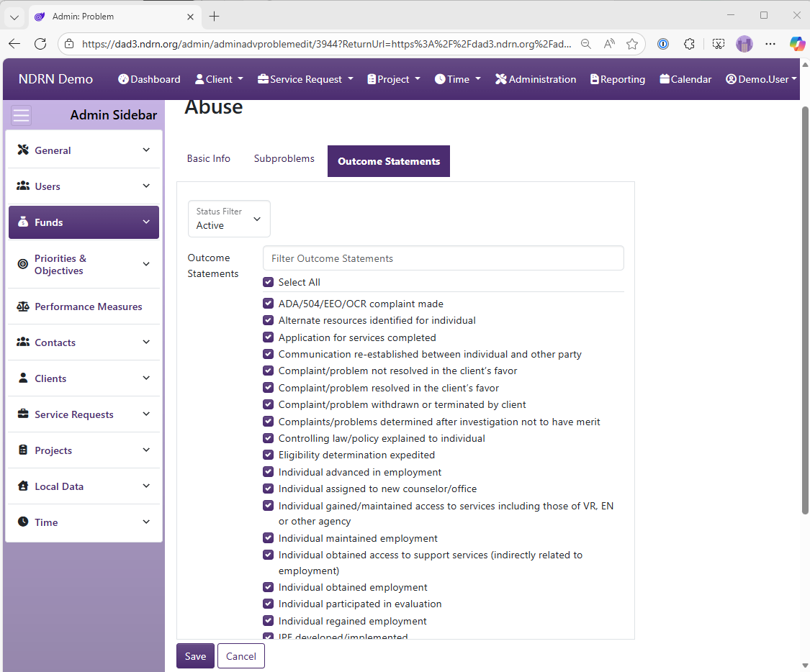The width and height of the screenshot is (810, 672).
Task: Click the Local Data house icon
Action: pyautogui.click(x=23, y=486)
